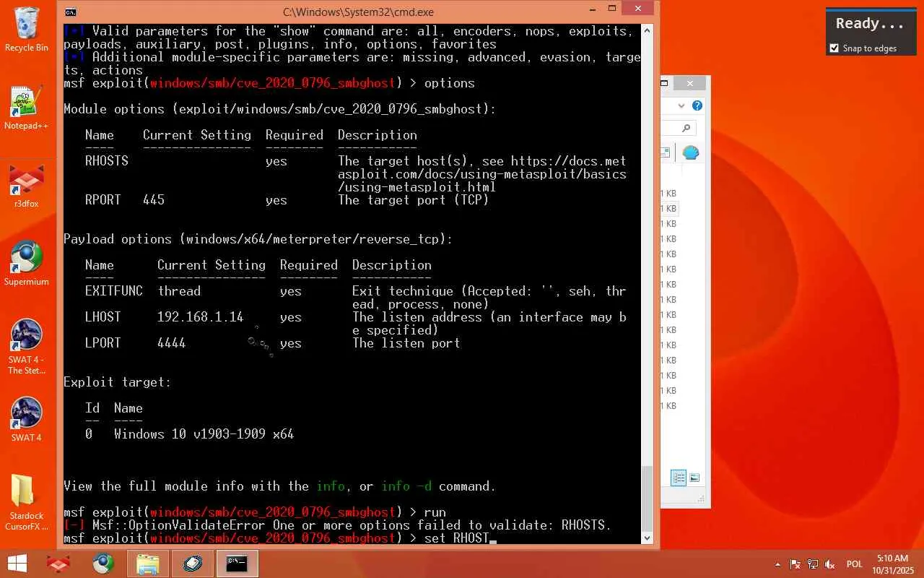The height and width of the screenshot is (578, 924).
Task: Select the plain SWAT 4 desktop shortcut
Action: click(27, 420)
